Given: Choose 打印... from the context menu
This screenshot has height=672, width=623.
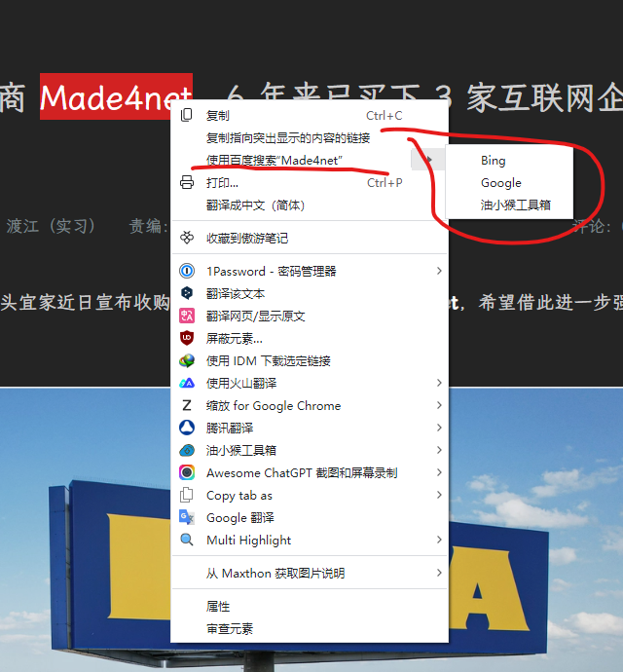Looking at the screenshot, I should [310, 182].
